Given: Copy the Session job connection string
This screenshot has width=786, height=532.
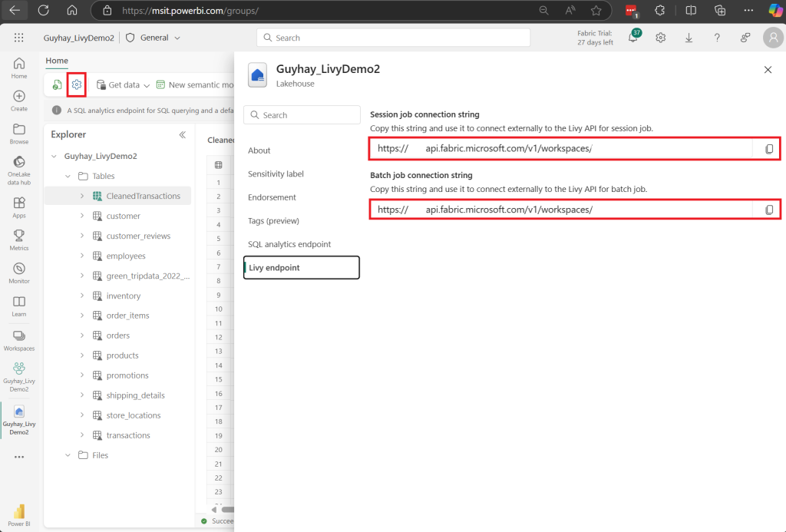Looking at the screenshot, I should [x=769, y=149].
